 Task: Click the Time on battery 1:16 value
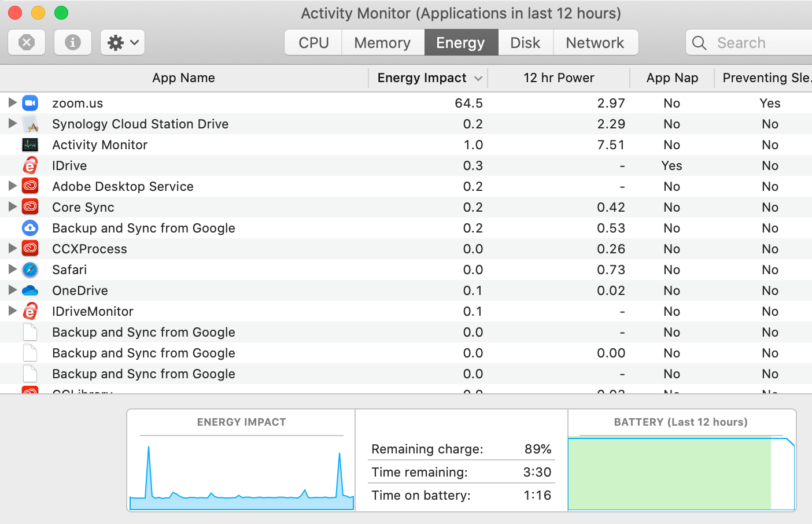(x=537, y=496)
